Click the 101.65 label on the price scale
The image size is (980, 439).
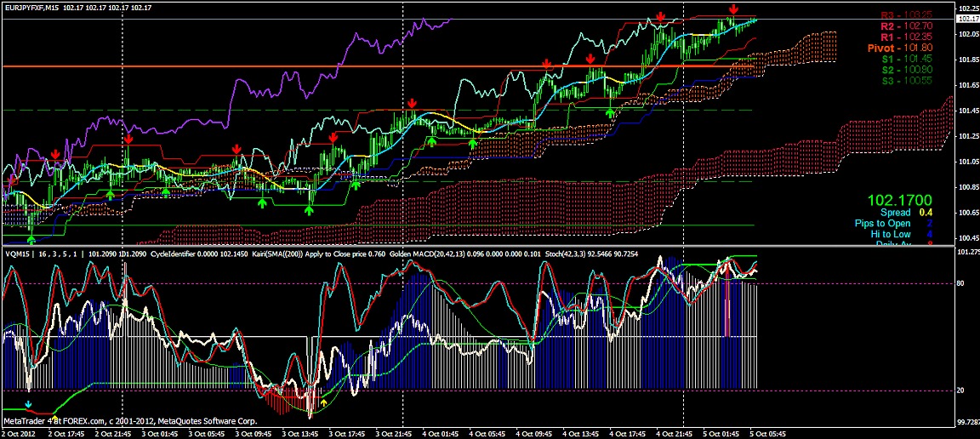pyautogui.click(x=967, y=85)
